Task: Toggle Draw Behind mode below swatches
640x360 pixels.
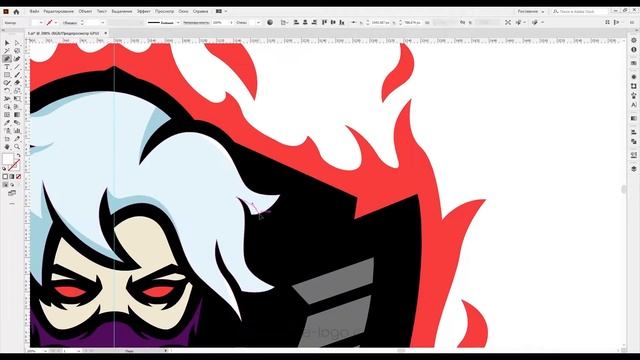Action: click(x=12, y=184)
